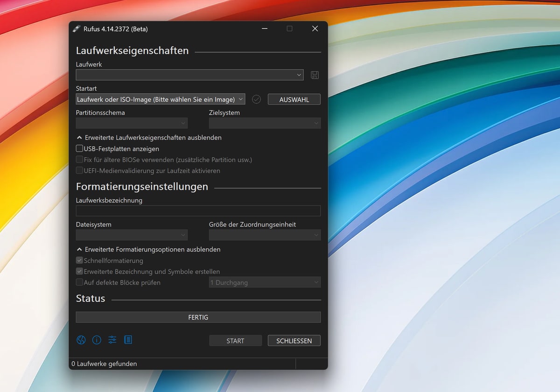560x392 pixels.
Task: Click the FERTIG status progress bar
Action: click(x=198, y=317)
